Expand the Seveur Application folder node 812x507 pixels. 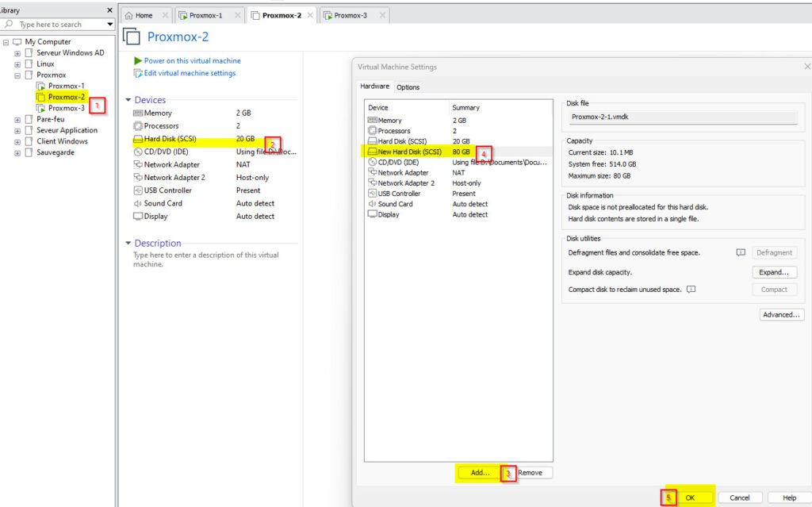[x=17, y=131]
